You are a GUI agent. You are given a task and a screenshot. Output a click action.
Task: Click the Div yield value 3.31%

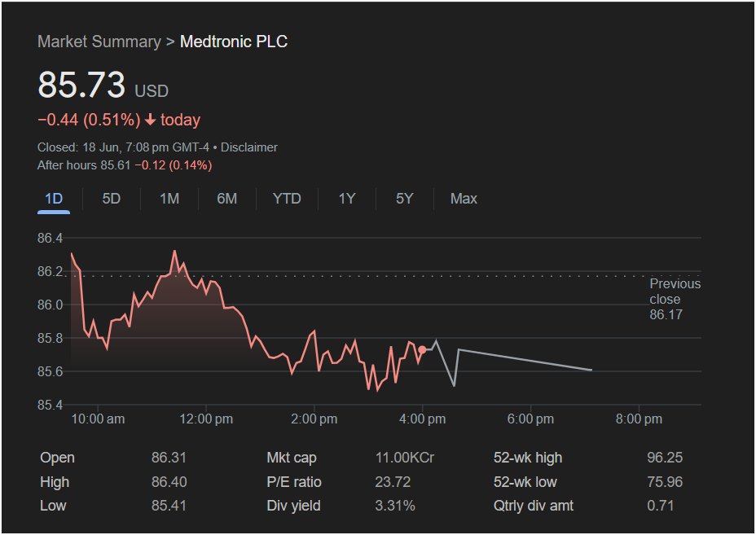pyautogui.click(x=395, y=506)
